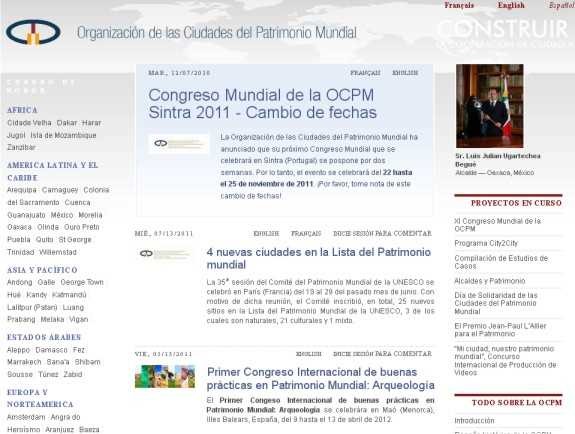Open Compilación de Estudios de Casos link

(501, 262)
